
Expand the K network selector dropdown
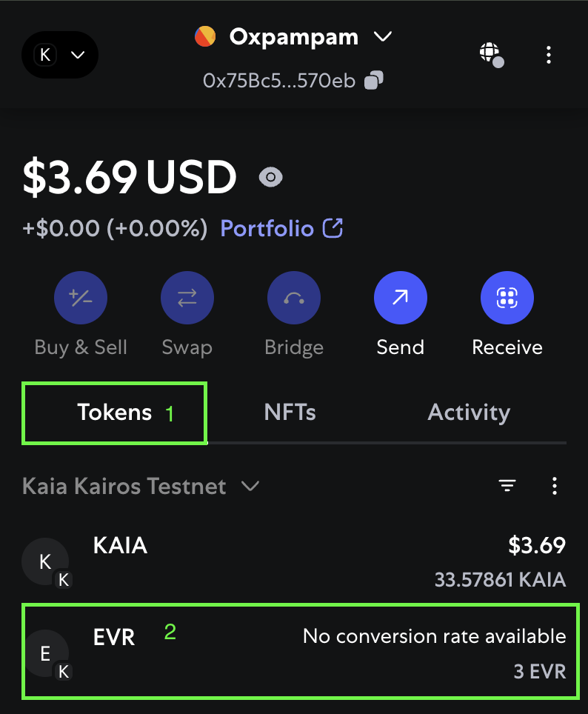click(x=60, y=55)
